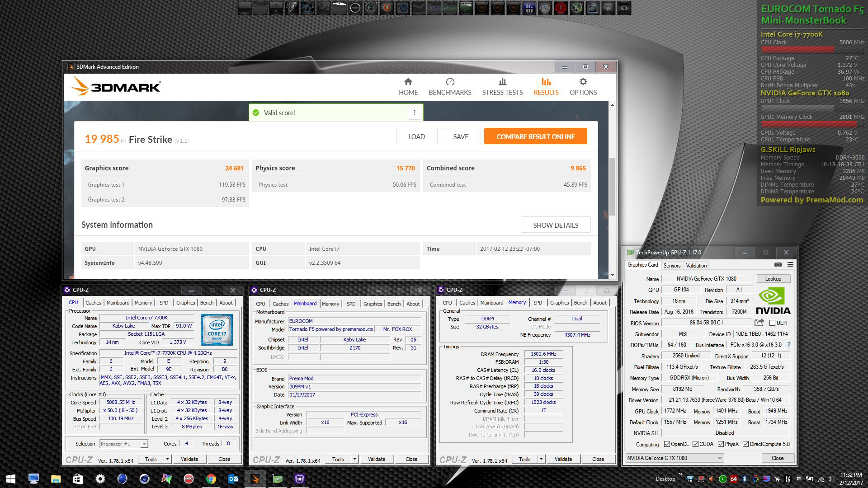Click the 3DMark scroll down arrow

click(613, 275)
